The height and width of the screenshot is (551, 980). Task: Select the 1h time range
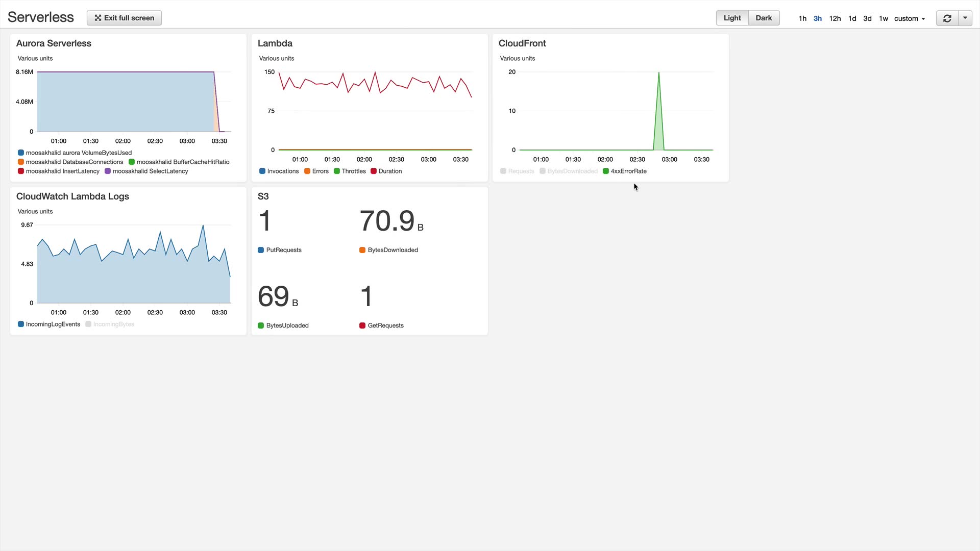[802, 18]
